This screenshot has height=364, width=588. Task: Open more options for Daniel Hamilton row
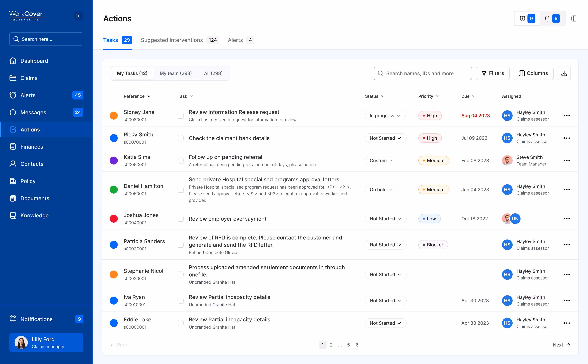pos(567,189)
